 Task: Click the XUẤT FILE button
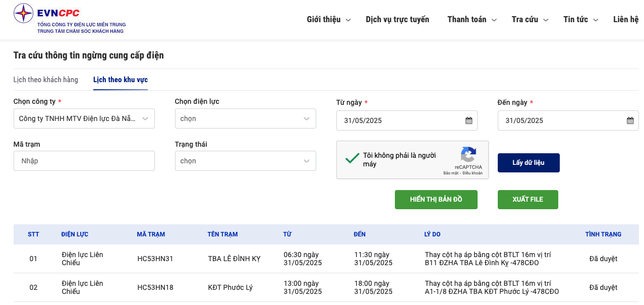[x=528, y=199]
